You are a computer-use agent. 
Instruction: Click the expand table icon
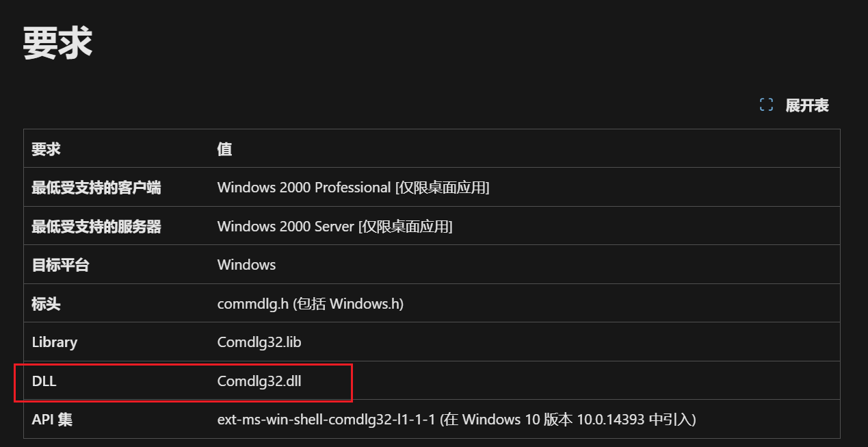pyautogui.click(x=766, y=105)
